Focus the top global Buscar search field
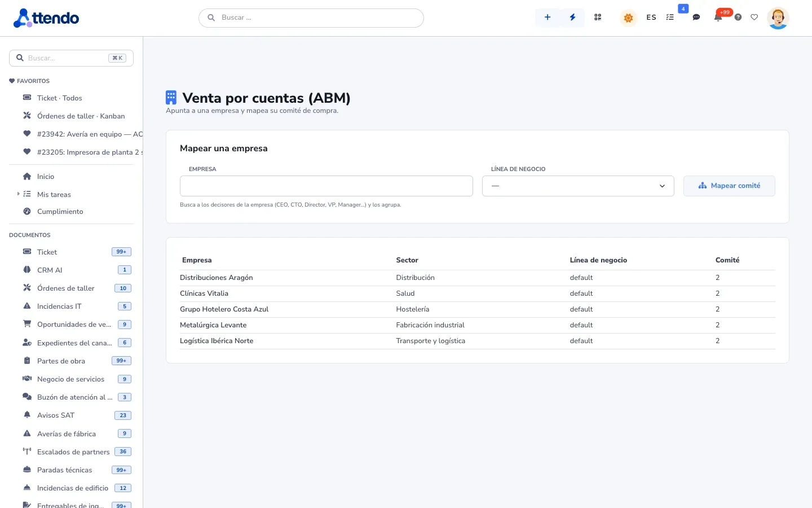Image resolution: width=812 pixels, height=508 pixels. (x=311, y=17)
